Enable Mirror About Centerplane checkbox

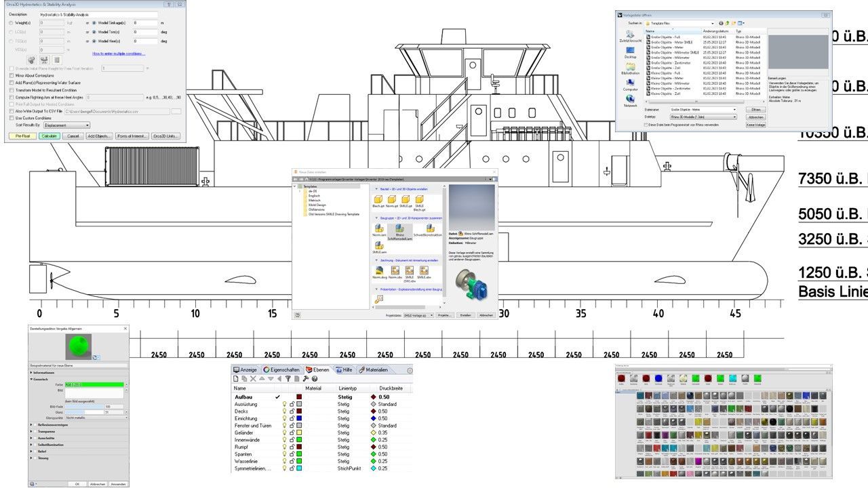(x=12, y=75)
